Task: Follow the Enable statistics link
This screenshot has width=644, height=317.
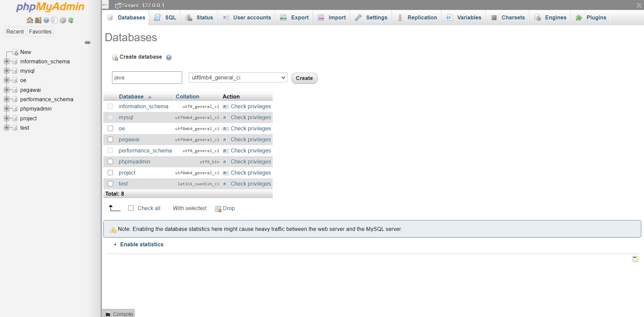Action: pos(142,244)
